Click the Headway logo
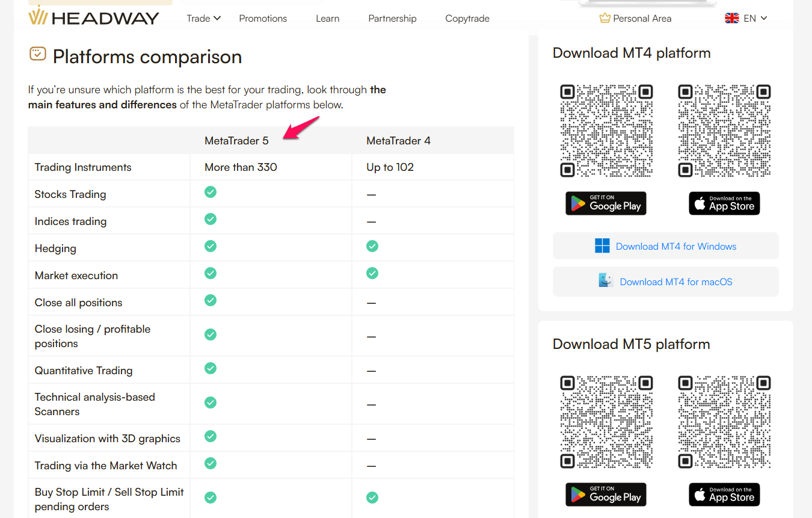 pos(94,16)
